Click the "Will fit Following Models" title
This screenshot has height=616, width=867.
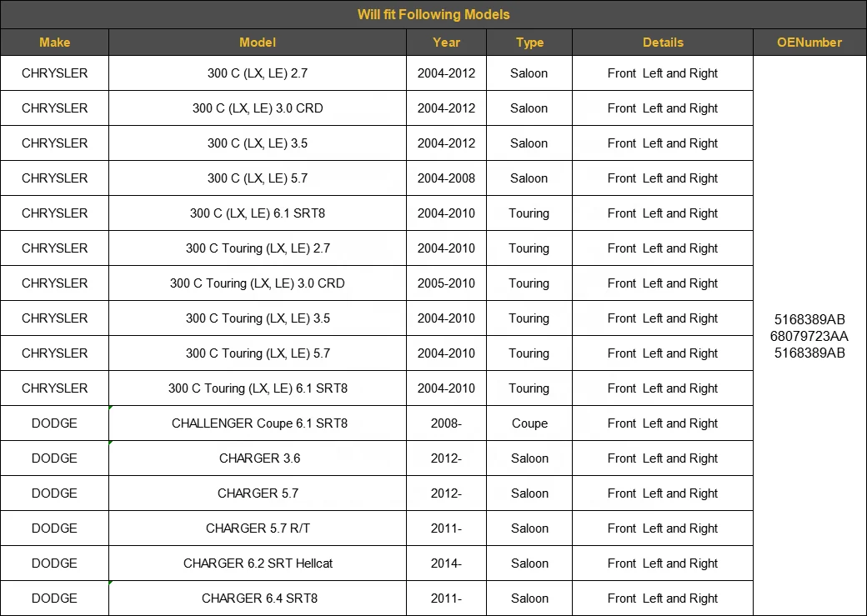click(x=433, y=14)
